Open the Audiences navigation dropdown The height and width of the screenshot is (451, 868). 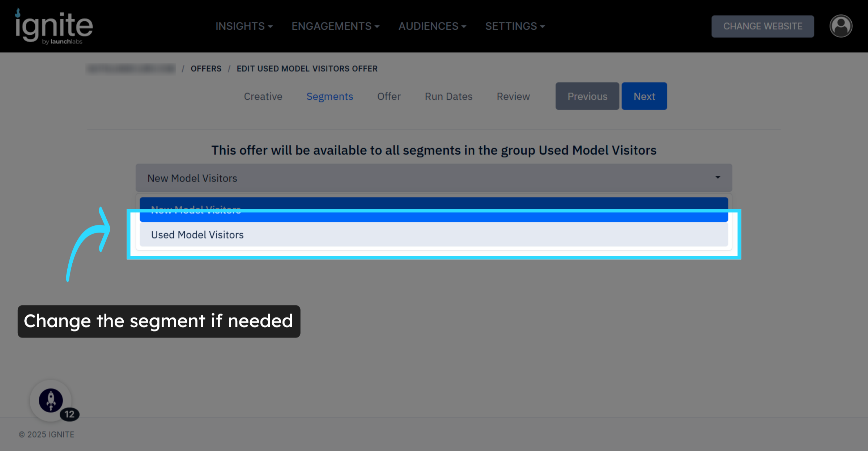tap(432, 26)
